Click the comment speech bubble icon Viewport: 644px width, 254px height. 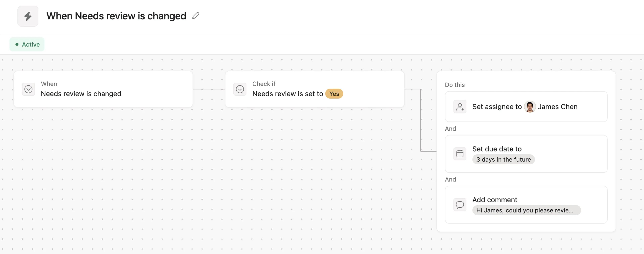click(x=460, y=205)
